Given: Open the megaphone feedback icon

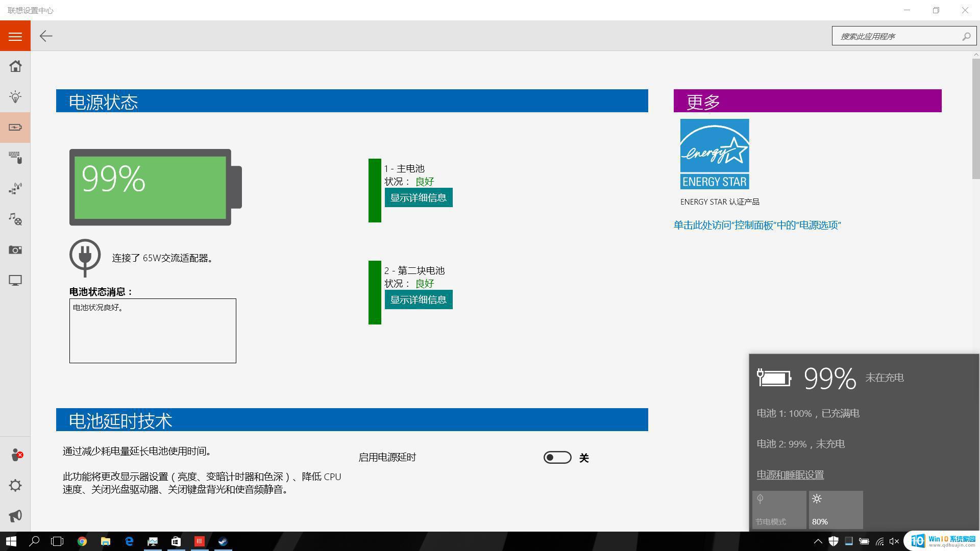Looking at the screenshot, I should pos(15,516).
